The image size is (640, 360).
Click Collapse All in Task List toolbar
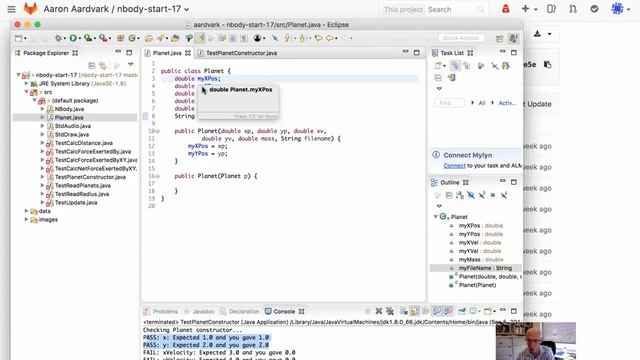tap(438, 78)
